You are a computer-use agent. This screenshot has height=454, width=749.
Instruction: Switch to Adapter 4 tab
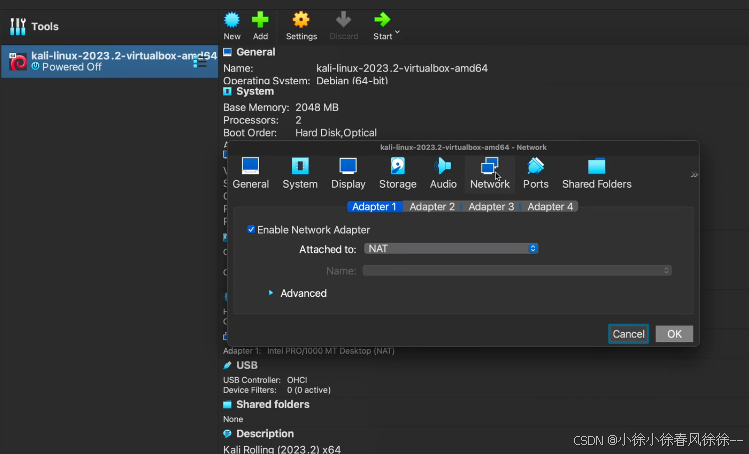[x=550, y=206]
